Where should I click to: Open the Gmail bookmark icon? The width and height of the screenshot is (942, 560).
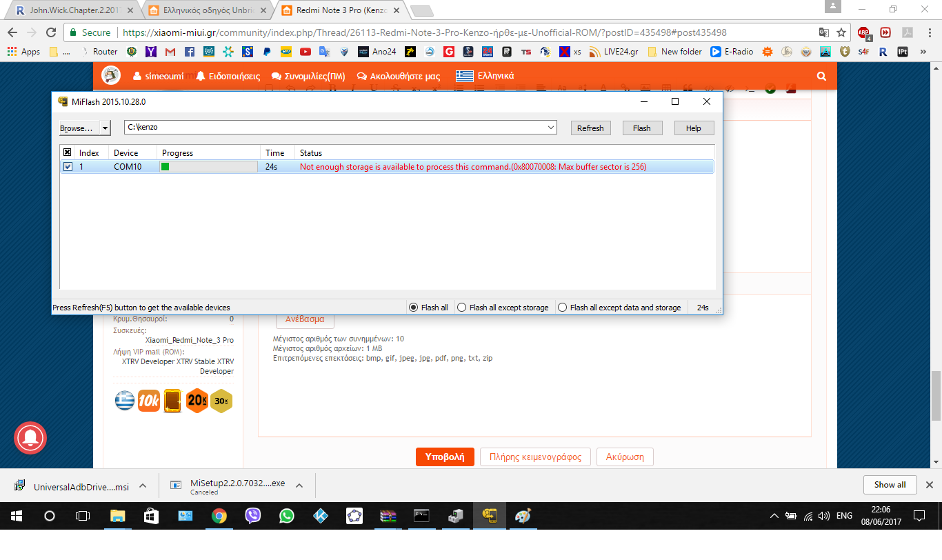[170, 52]
